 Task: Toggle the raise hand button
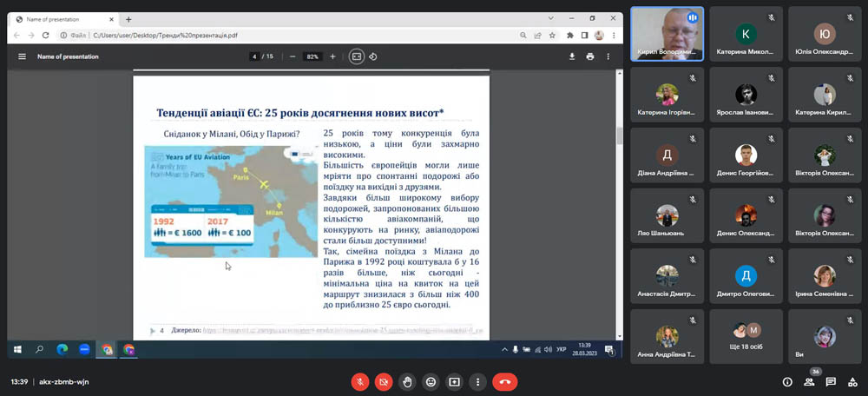(x=407, y=381)
